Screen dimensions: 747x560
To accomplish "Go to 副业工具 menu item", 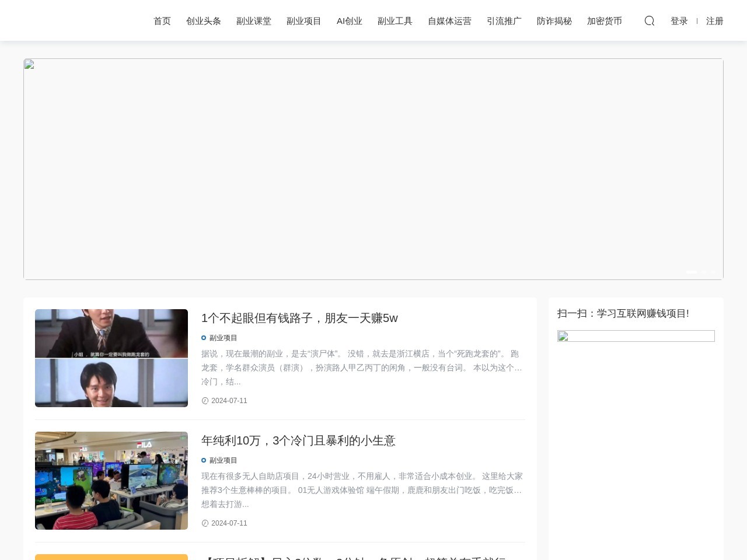I will pos(395,21).
